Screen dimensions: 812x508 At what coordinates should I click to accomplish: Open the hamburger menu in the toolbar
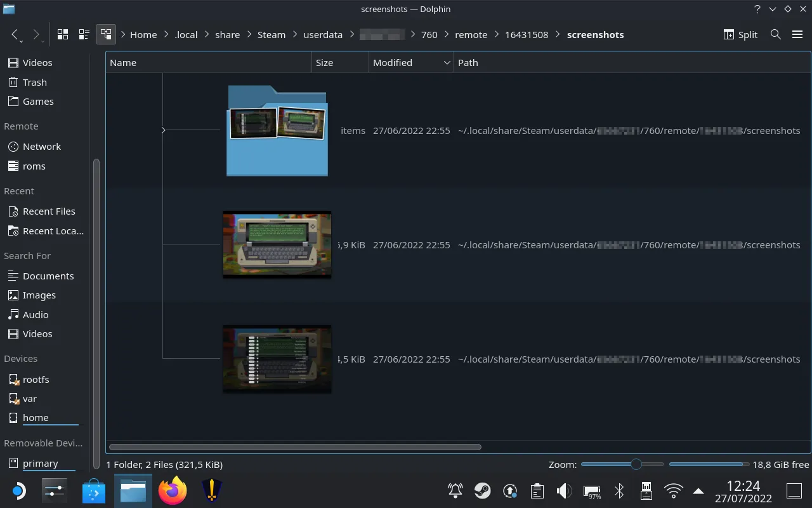point(797,34)
